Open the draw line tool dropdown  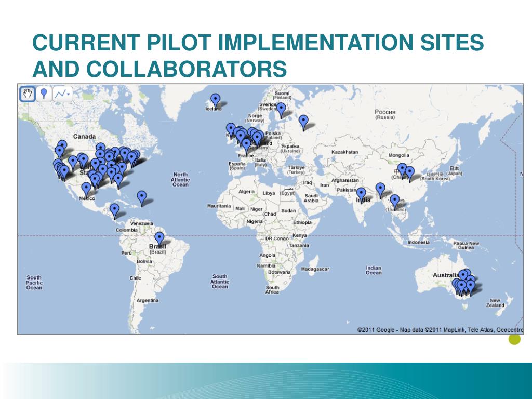coord(63,94)
